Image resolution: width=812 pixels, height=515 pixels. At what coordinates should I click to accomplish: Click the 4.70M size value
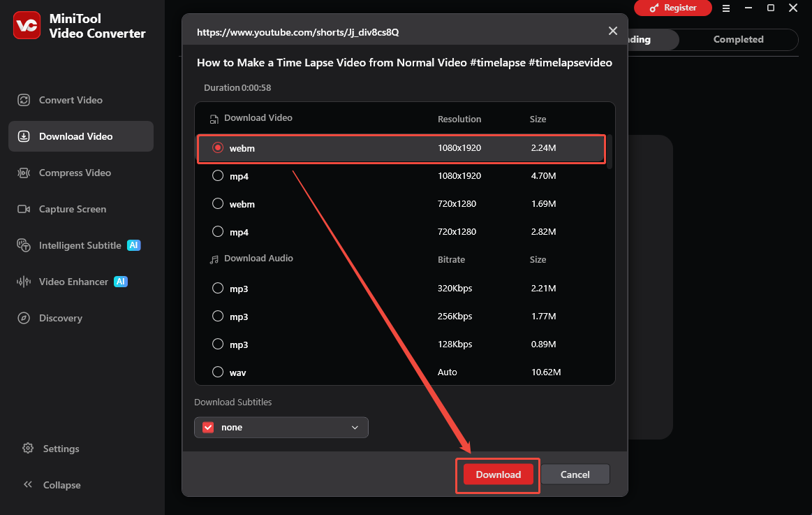coord(543,175)
